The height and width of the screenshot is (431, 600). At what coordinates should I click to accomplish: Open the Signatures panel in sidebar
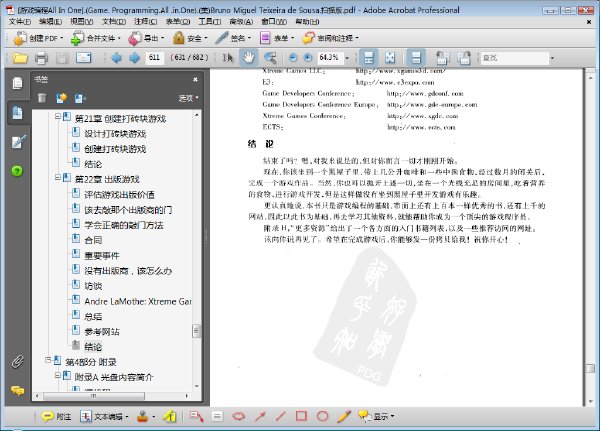(x=18, y=142)
